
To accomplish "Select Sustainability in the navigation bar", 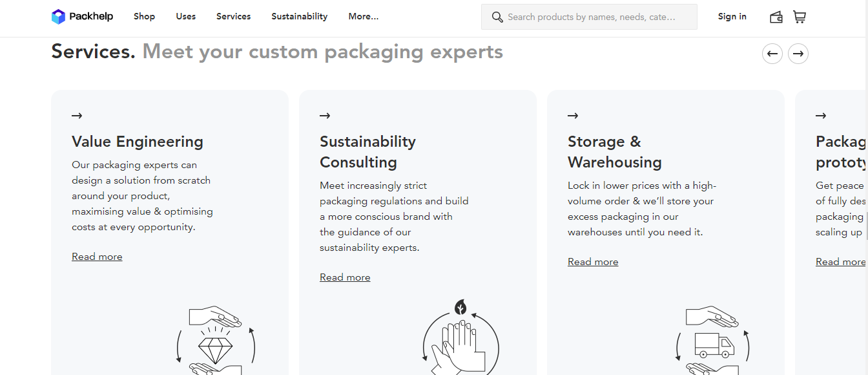I will point(299,16).
